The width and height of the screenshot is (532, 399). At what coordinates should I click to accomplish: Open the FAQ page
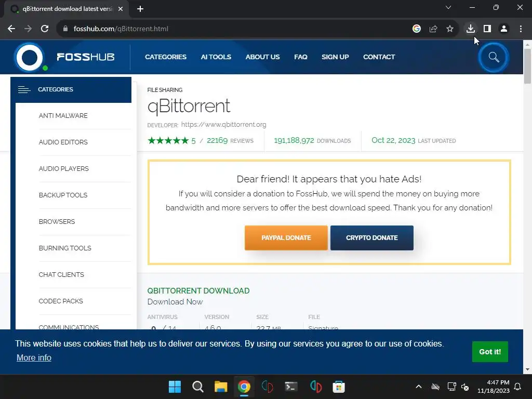(x=301, y=57)
